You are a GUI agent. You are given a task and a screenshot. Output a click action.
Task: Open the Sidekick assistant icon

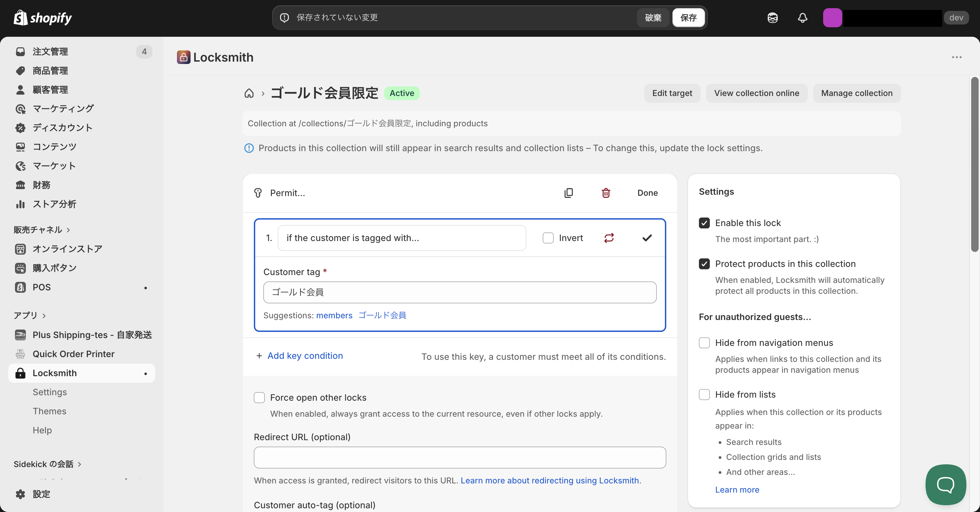click(x=772, y=17)
